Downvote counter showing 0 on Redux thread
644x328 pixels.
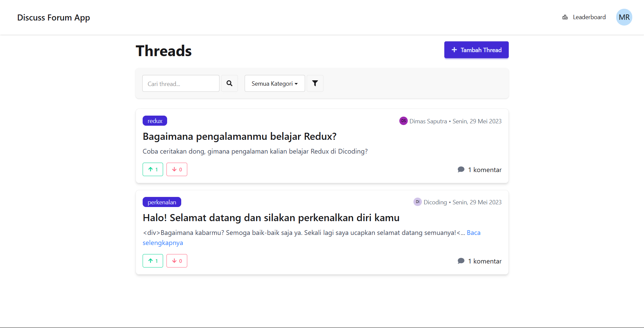click(177, 169)
